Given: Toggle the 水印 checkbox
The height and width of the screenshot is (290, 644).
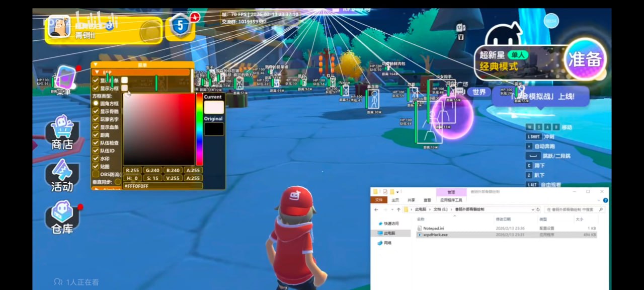Looking at the screenshot, I should pos(96,158).
